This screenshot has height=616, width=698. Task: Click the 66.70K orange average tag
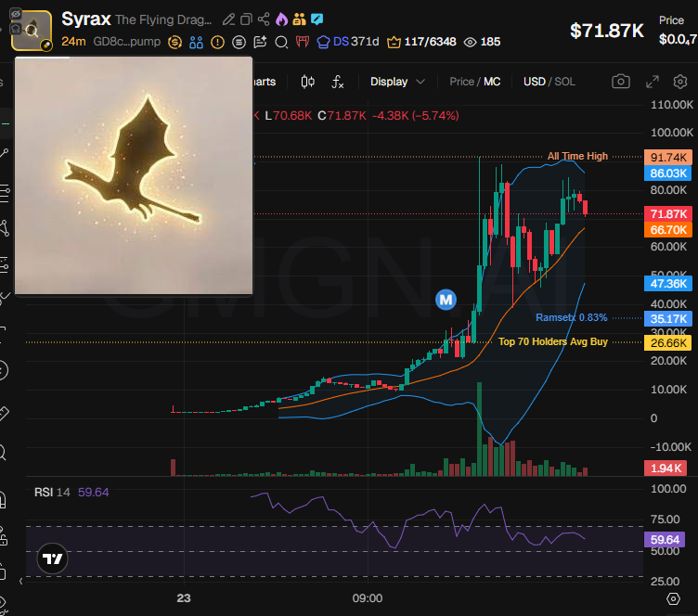point(667,230)
